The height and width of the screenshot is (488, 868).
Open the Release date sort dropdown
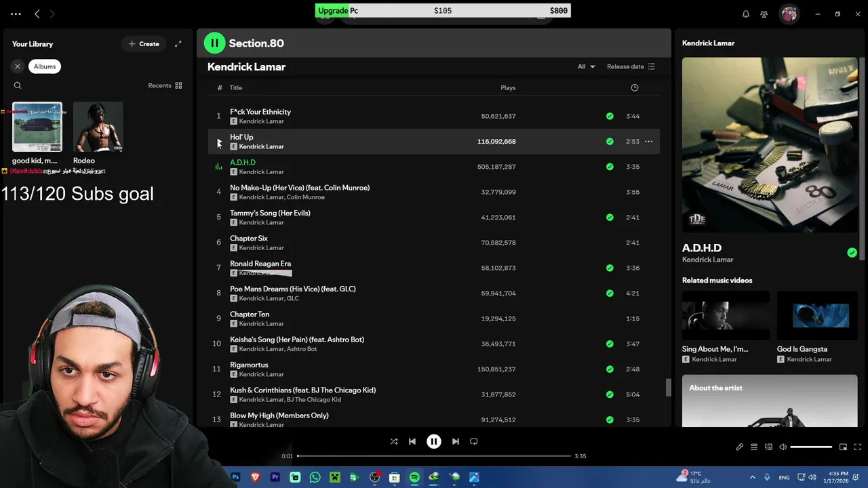[631, 66]
